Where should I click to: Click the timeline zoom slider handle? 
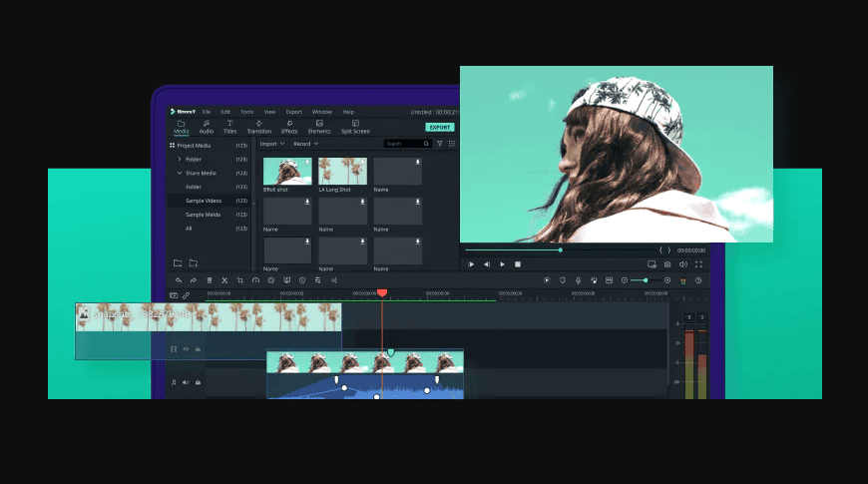(x=646, y=280)
